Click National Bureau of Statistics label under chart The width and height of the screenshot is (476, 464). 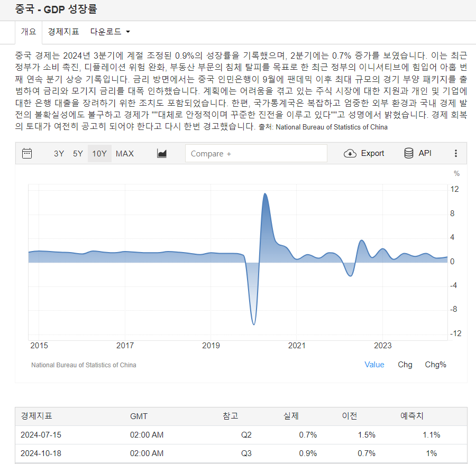[84, 365]
